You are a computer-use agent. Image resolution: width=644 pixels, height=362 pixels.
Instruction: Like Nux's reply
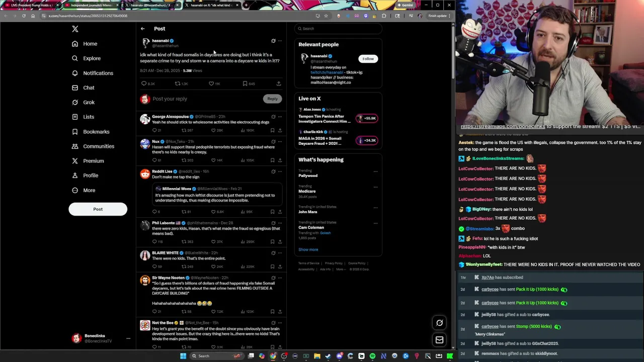tap(213, 160)
